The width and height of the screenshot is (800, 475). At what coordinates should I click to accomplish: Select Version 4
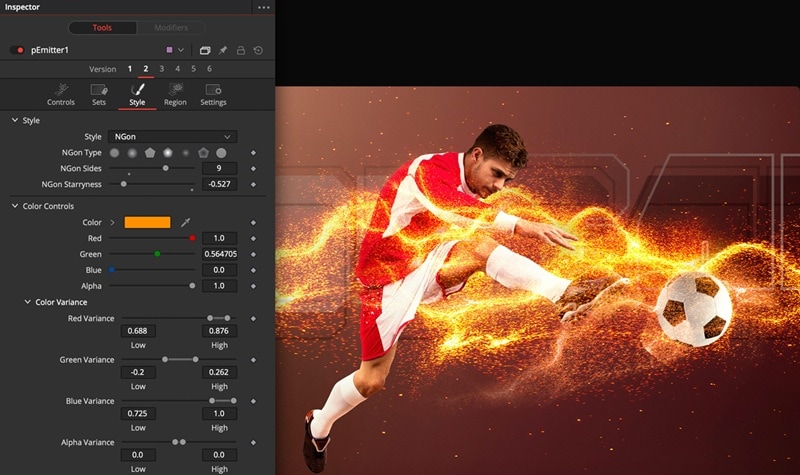pyautogui.click(x=178, y=68)
